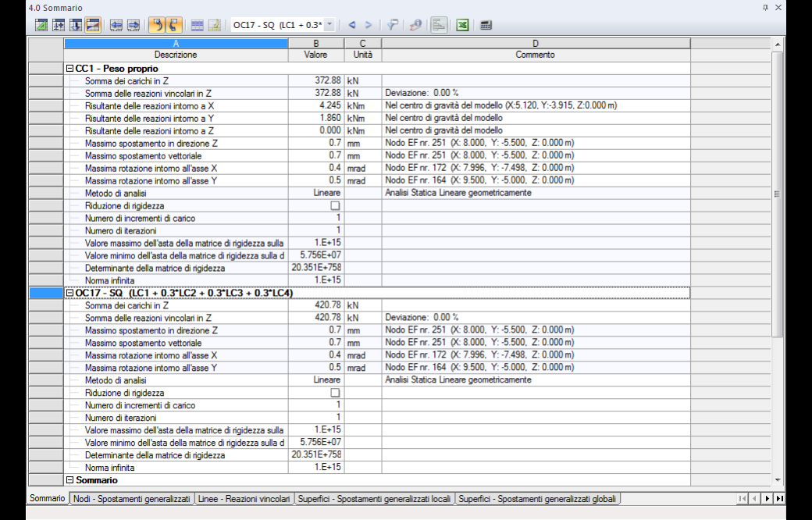This screenshot has height=520, width=812.
Task: Click the left-arrow table navigation icon
Action: click(x=116, y=25)
